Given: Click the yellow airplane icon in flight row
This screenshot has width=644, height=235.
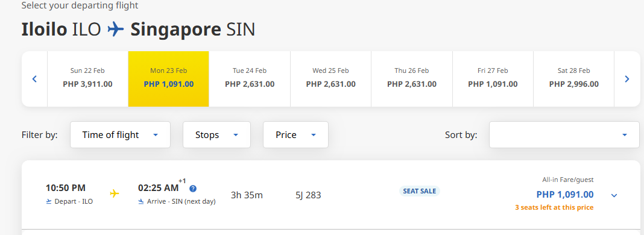Looking at the screenshot, I should [x=115, y=193].
